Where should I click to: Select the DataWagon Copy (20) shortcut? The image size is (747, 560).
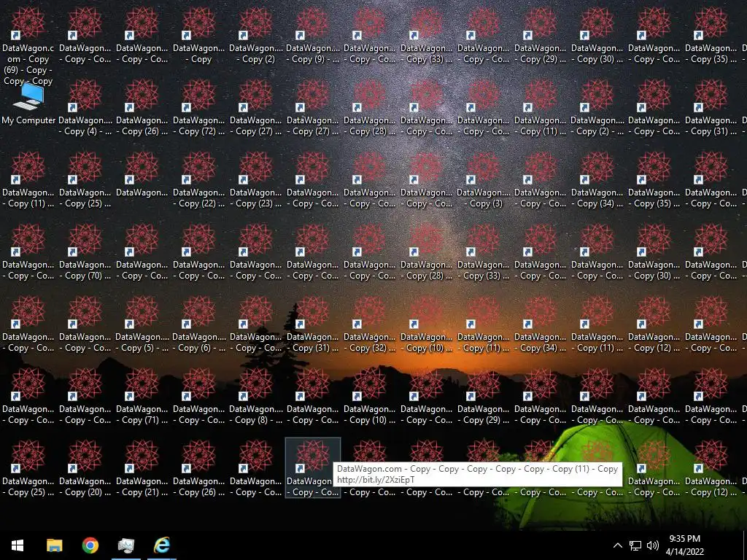pyautogui.click(x=85, y=469)
